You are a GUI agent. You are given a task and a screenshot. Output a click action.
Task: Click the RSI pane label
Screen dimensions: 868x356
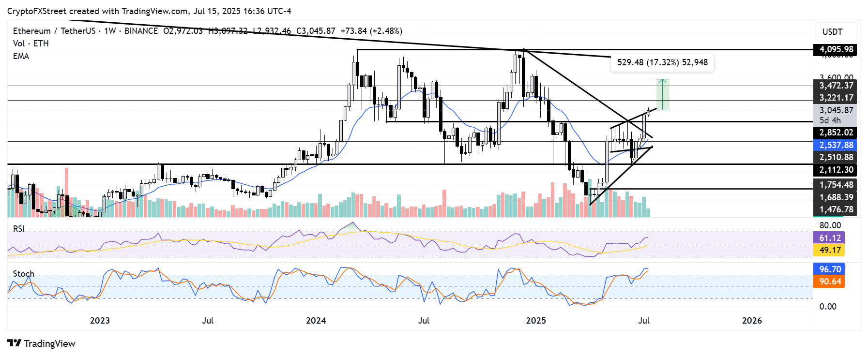(19, 229)
